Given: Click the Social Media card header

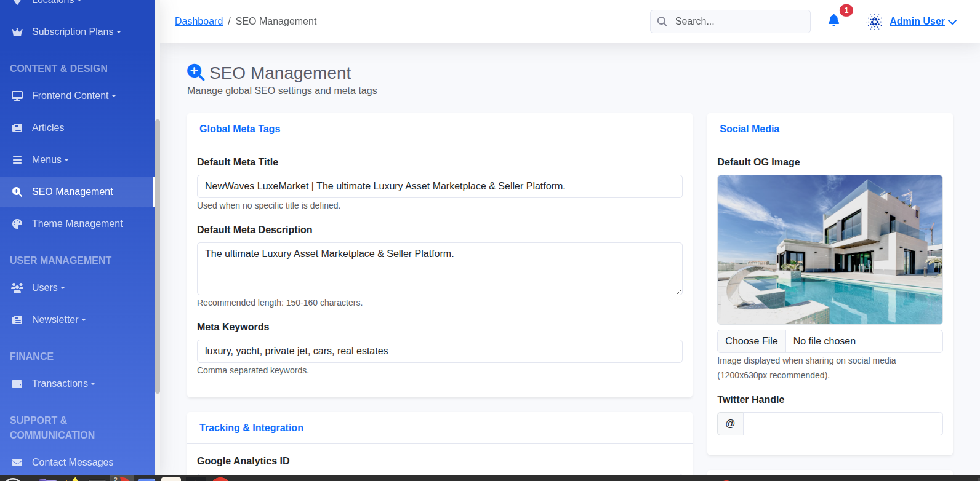Looking at the screenshot, I should coord(830,129).
